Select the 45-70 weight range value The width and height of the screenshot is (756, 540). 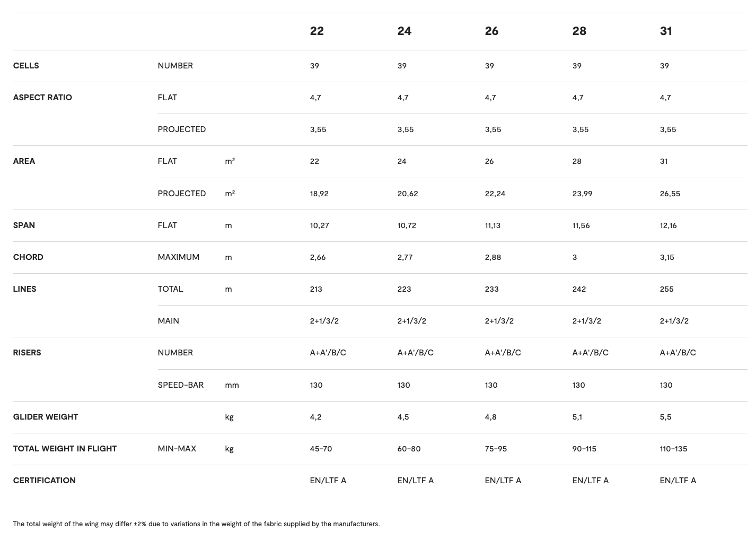click(x=321, y=449)
